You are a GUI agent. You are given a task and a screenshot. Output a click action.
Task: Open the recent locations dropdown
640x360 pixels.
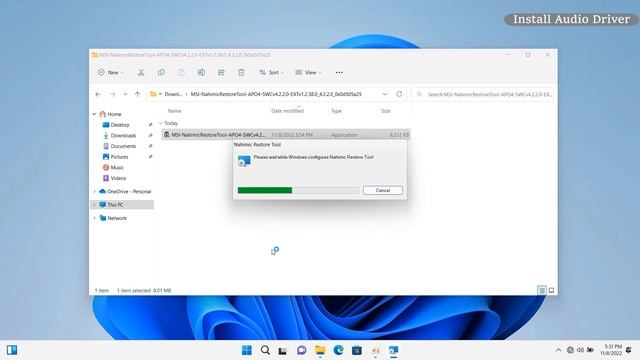(125, 94)
